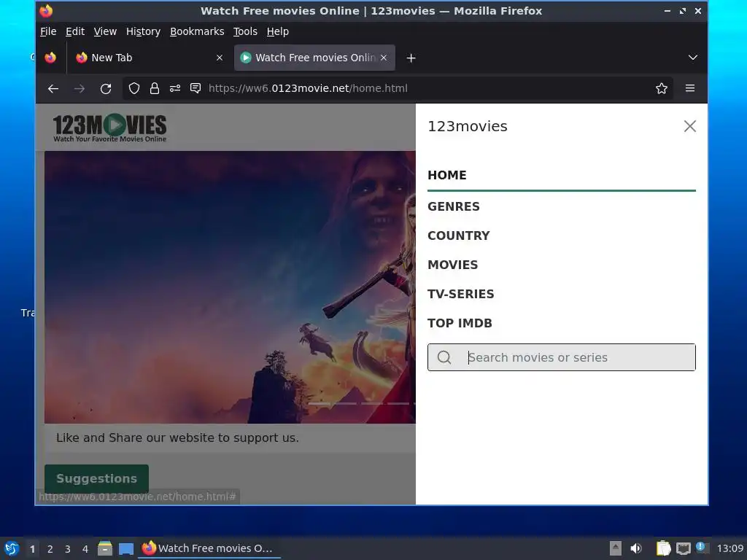Close the Watch Free movies Online tab

(384, 58)
